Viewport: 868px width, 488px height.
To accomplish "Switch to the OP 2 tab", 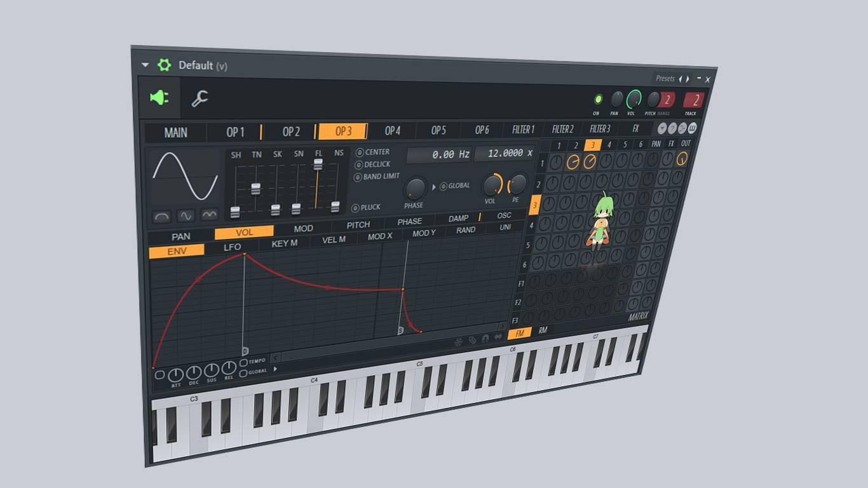I will 291,132.
